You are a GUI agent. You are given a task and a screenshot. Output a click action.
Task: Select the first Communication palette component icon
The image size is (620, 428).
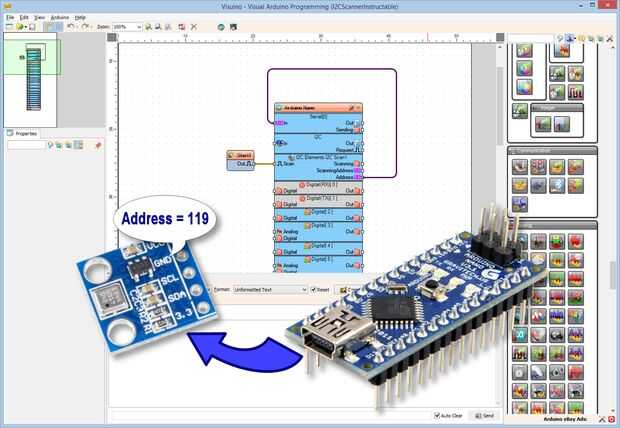520,167
